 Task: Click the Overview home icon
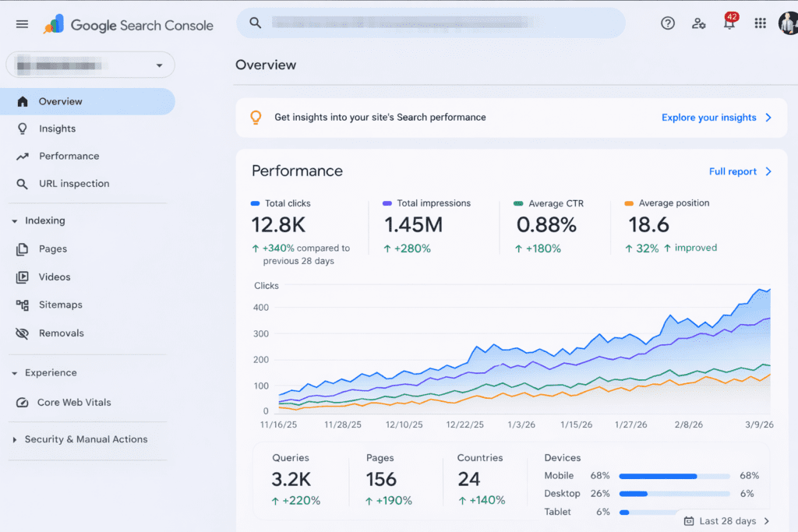23,101
